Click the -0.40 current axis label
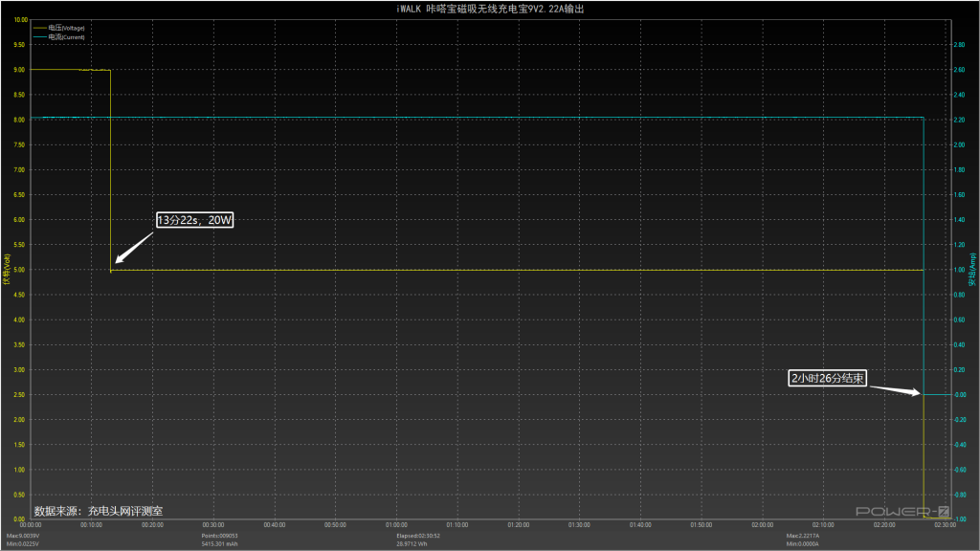Screen dimensions: 980x551 point(959,445)
